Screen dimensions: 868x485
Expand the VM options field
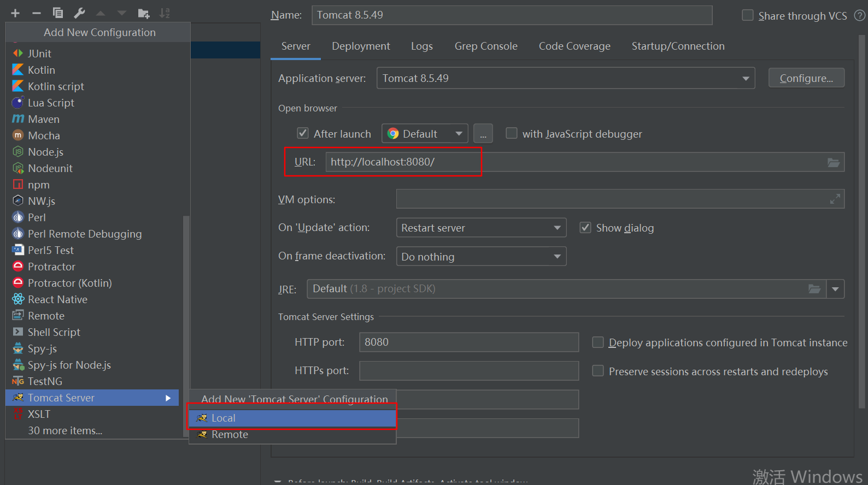coord(835,199)
